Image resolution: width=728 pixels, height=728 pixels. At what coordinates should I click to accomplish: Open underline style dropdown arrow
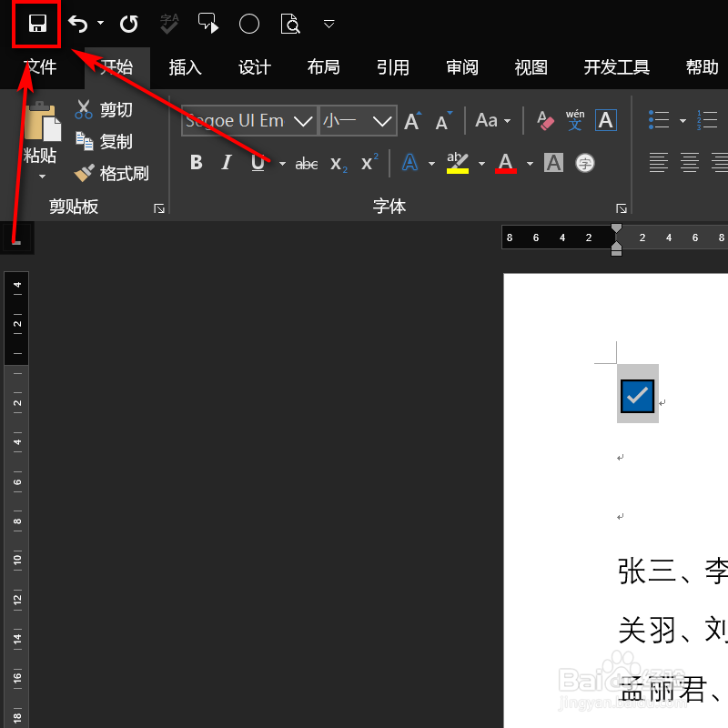(x=282, y=164)
